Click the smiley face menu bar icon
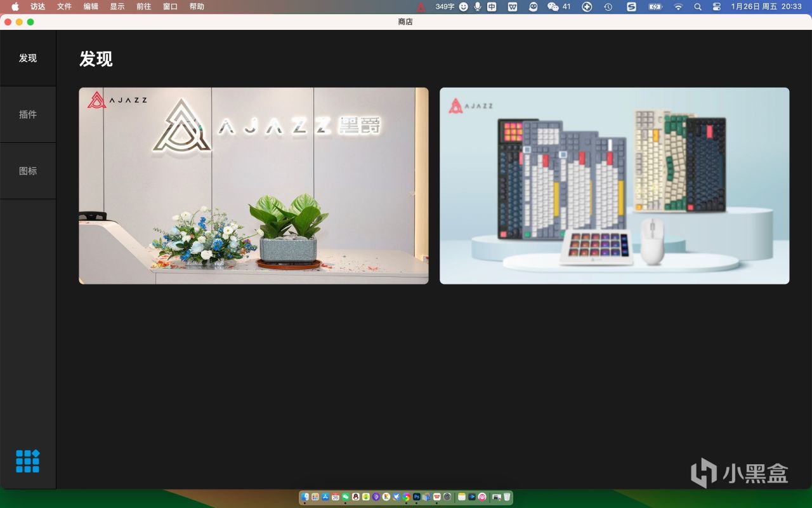 [464, 6]
